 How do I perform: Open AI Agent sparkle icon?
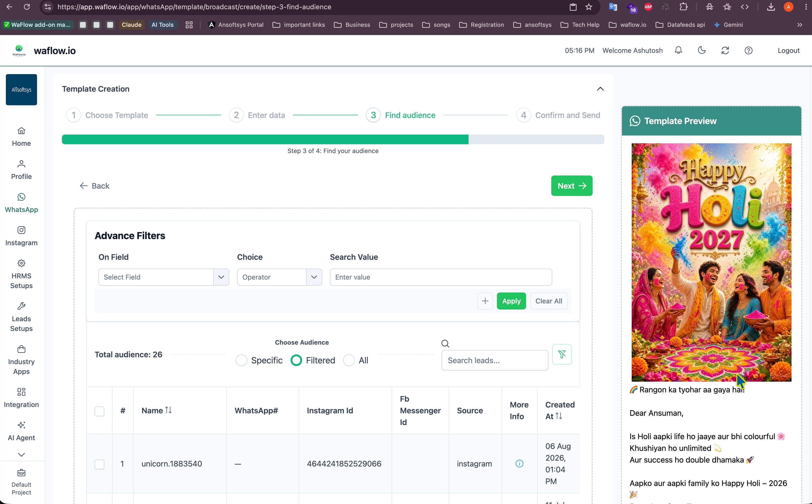[x=21, y=425]
